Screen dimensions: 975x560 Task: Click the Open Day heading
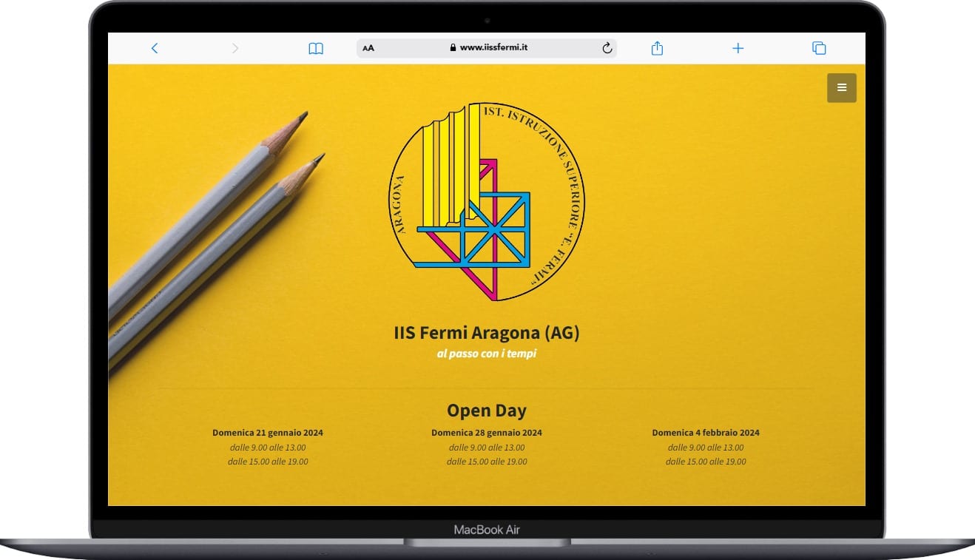[x=487, y=411]
